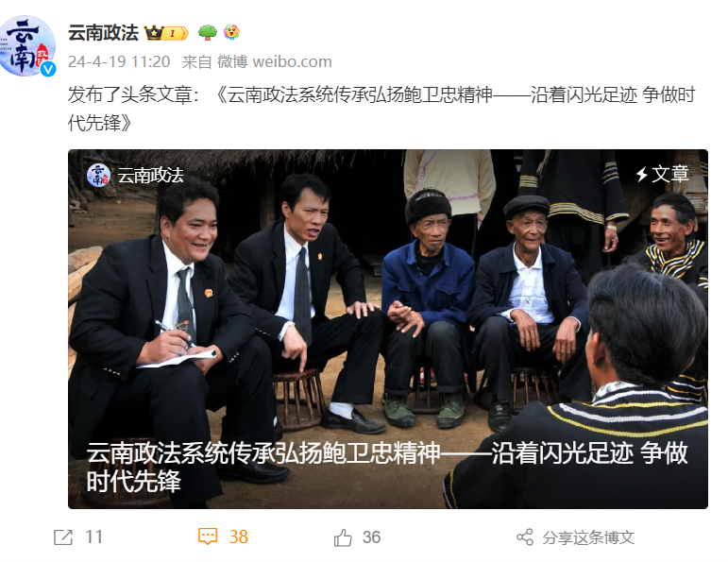Click the share nodes icon
728x562 pixels.
click(525, 537)
